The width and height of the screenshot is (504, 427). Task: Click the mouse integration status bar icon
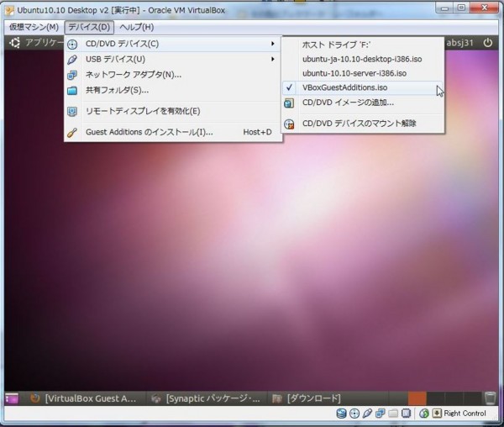424,414
